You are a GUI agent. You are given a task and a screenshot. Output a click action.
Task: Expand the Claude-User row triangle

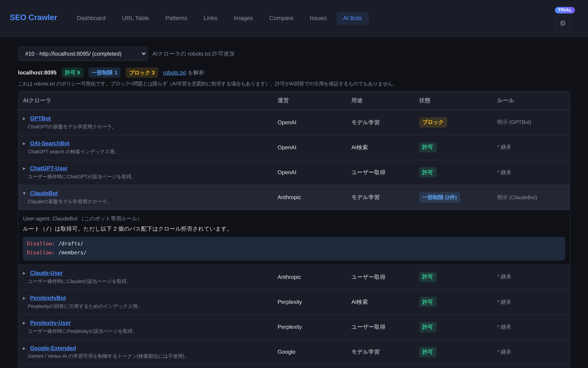(x=24, y=273)
